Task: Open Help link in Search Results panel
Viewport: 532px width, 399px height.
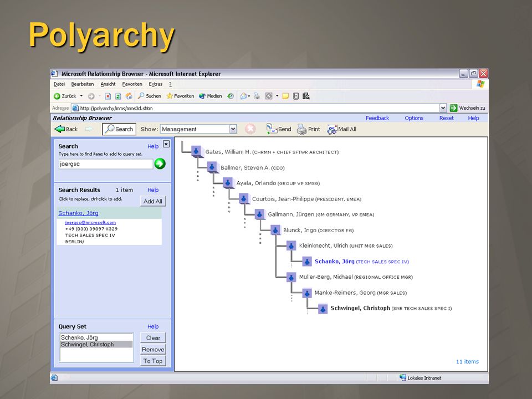Action: click(x=153, y=190)
